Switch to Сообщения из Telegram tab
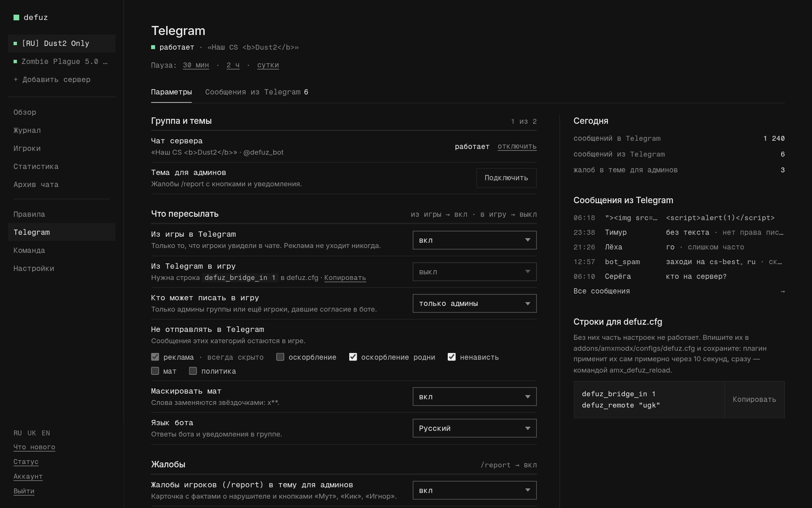Image resolution: width=812 pixels, height=508 pixels. [x=257, y=92]
